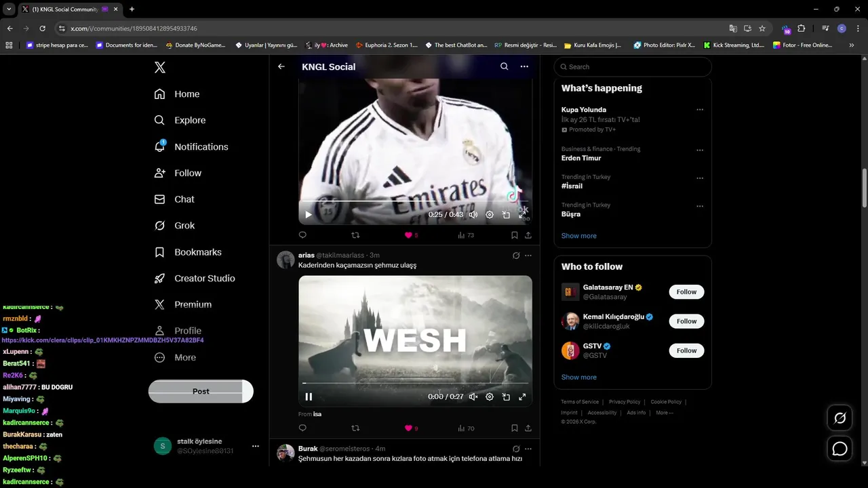Open Home in the sidebar
This screenshot has width=868, height=488.
(x=177, y=94)
